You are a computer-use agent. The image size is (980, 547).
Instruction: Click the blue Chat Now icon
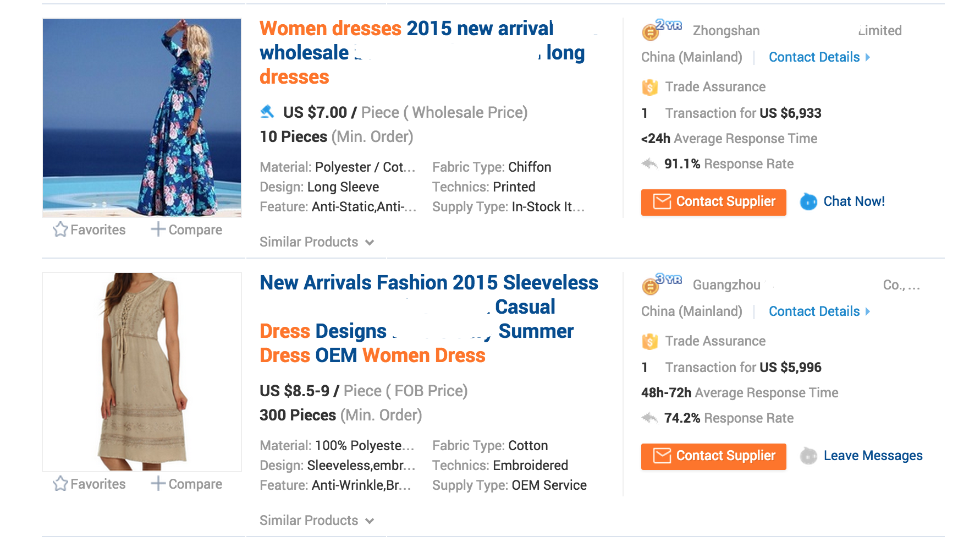coord(808,201)
